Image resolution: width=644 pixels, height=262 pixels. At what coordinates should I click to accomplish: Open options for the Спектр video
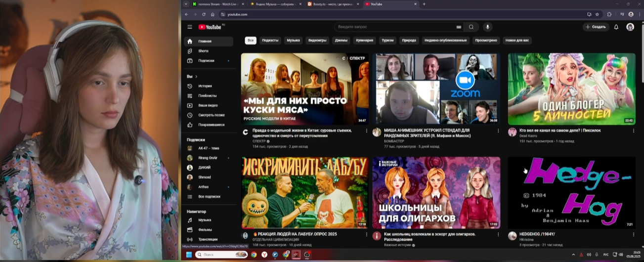coord(367,131)
